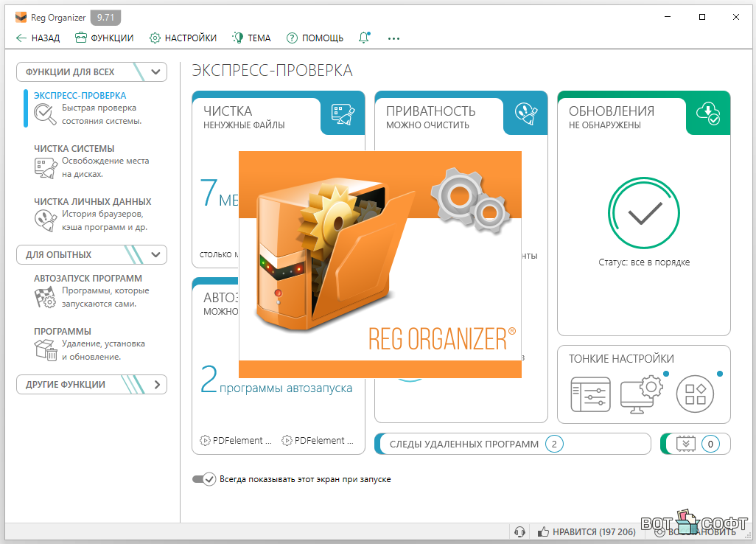The width and height of the screenshot is (756, 544).
Task: Open the ПОМОЩЬ help menu
Action: click(315, 38)
